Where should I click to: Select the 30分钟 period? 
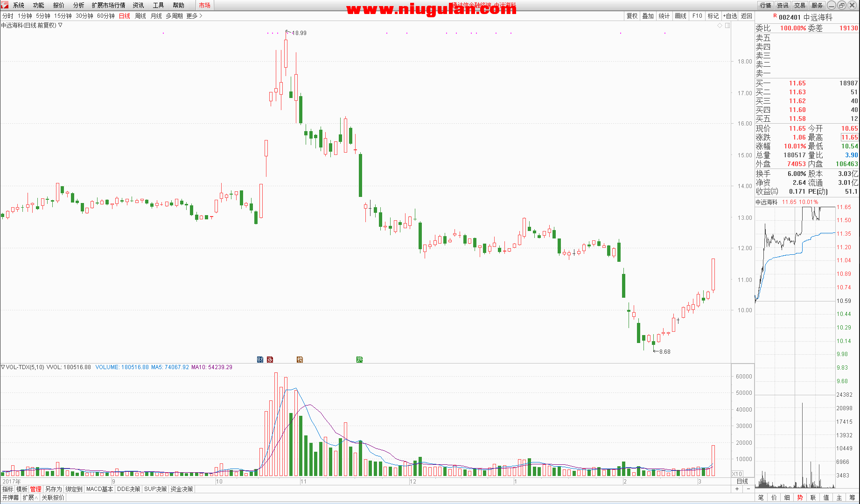point(84,16)
